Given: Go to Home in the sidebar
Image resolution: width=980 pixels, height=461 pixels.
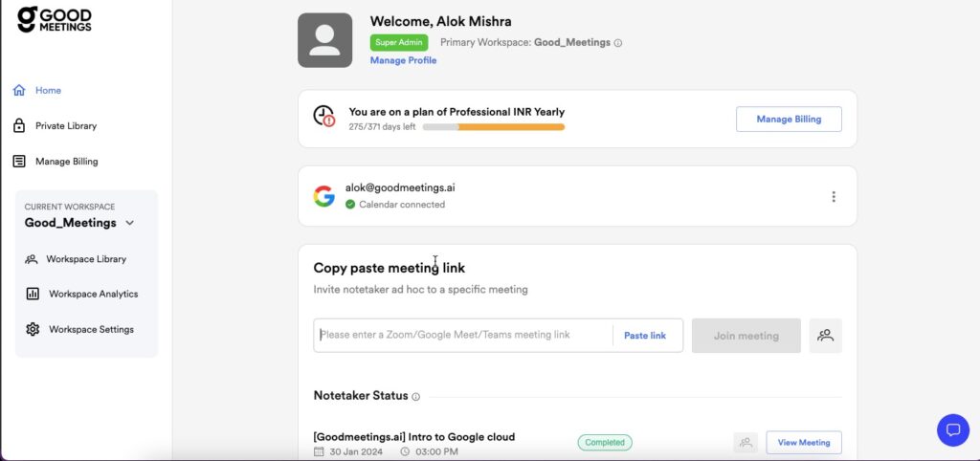Looking at the screenshot, I should click(x=48, y=91).
